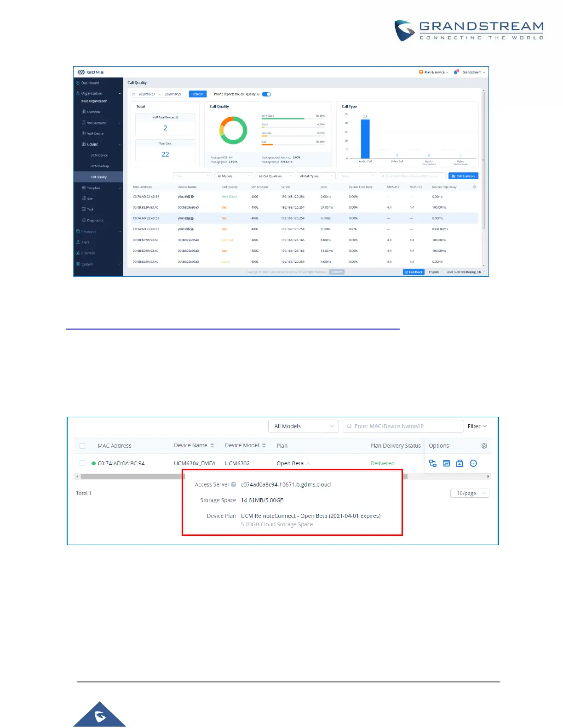This screenshot has width=563, height=728.
Task: Select Call Quality in the sidebar
Action: pyautogui.click(x=98, y=177)
